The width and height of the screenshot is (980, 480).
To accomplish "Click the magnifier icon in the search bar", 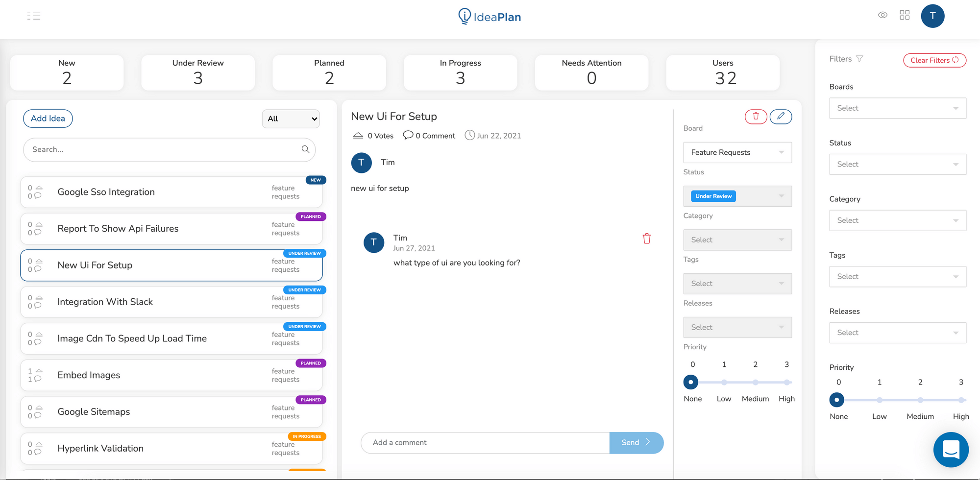I will point(305,149).
